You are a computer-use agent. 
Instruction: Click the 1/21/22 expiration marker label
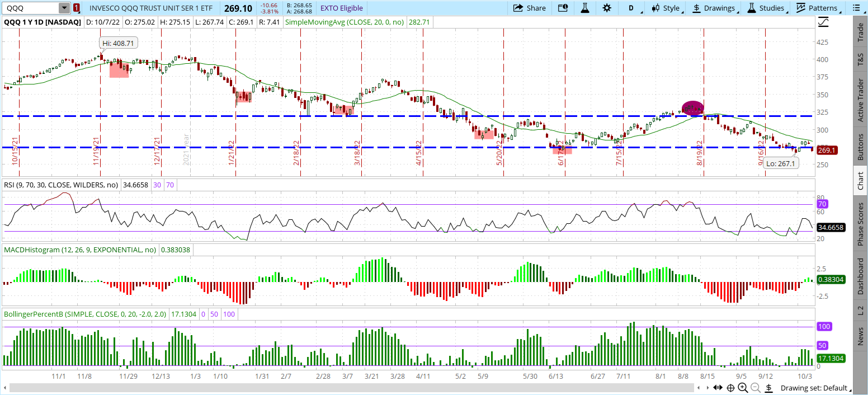click(231, 154)
